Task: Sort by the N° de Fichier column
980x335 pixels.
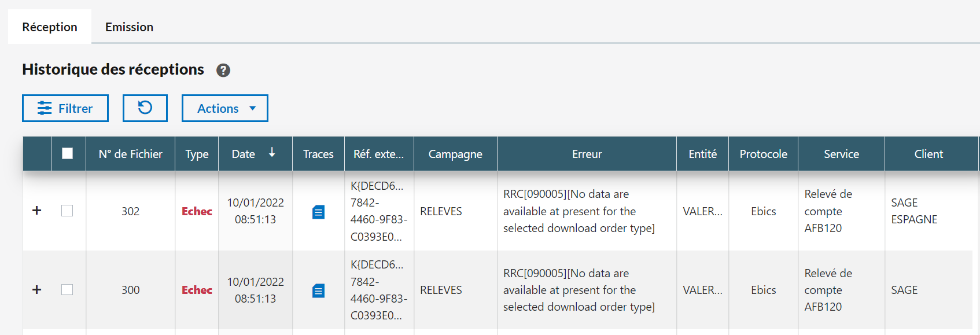Action: 130,154
